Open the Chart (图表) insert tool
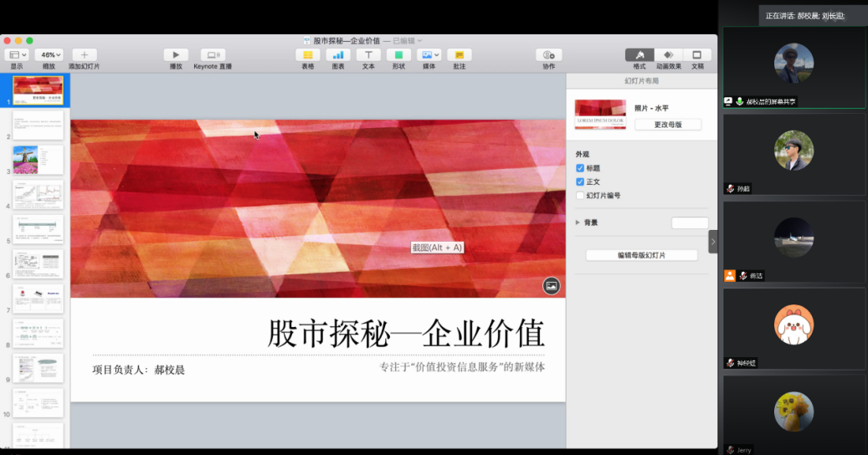The width and height of the screenshot is (868, 455). coord(338,55)
